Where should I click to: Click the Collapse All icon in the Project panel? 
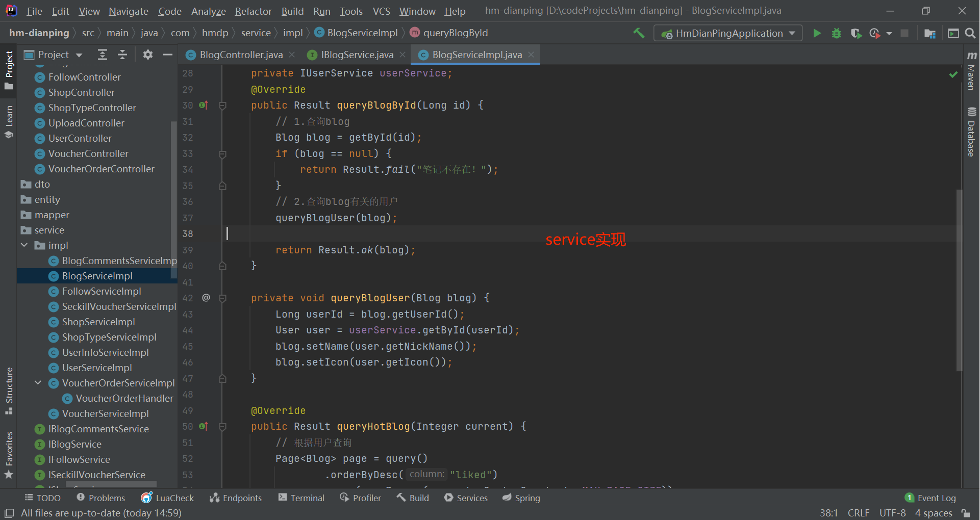click(x=122, y=55)
